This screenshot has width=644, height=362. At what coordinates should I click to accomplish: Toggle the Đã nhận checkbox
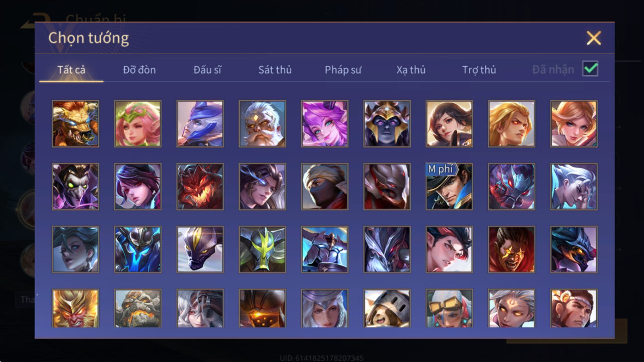[x=590, y=69]
